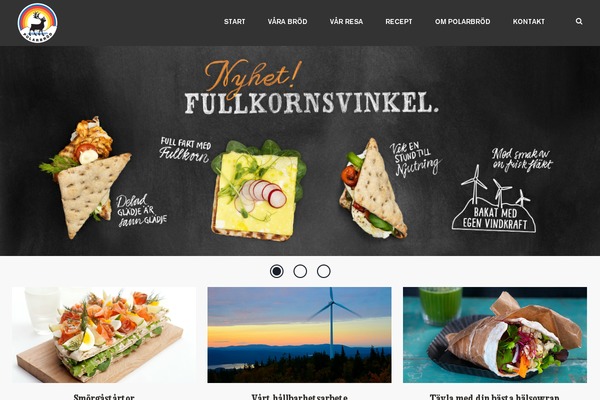This screenshot has height=400, width=600.
Task: Open the Om Polarbröd menu
Action: click(x=463, y=22)
